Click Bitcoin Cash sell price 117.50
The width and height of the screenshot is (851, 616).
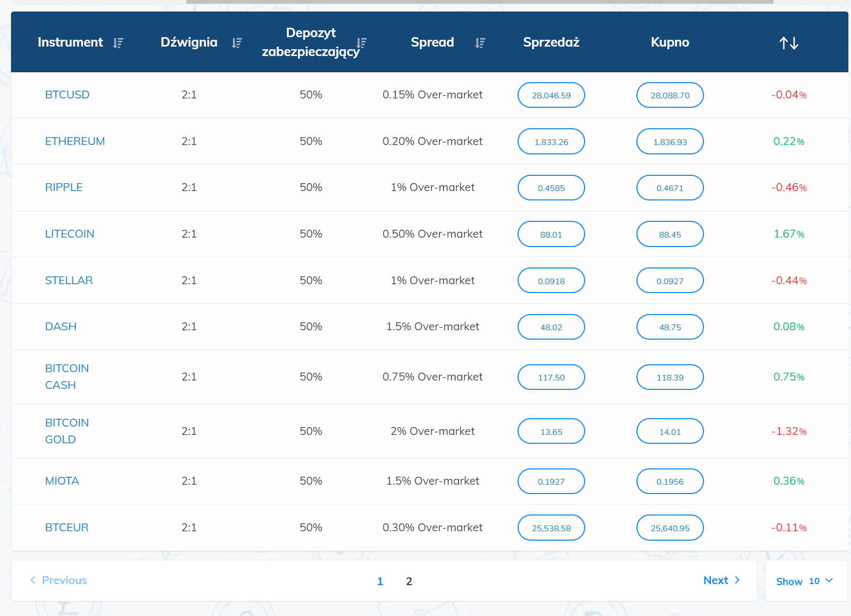pos(551,377)
